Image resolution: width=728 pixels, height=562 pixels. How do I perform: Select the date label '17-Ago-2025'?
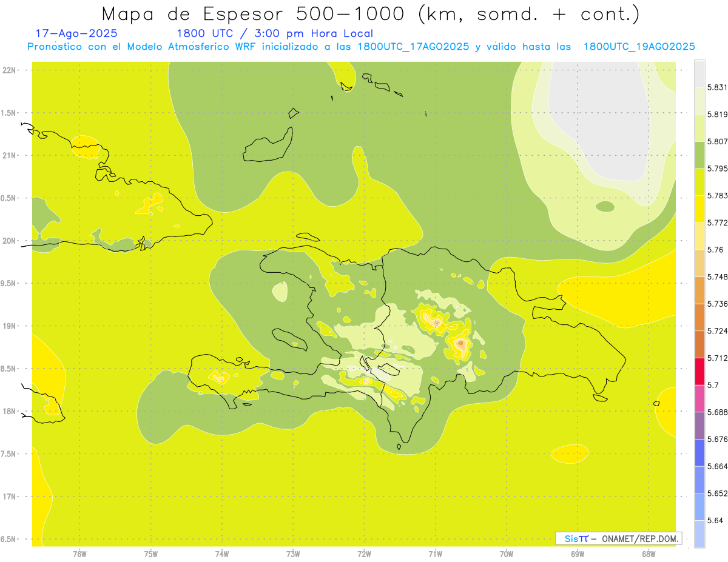76,33
